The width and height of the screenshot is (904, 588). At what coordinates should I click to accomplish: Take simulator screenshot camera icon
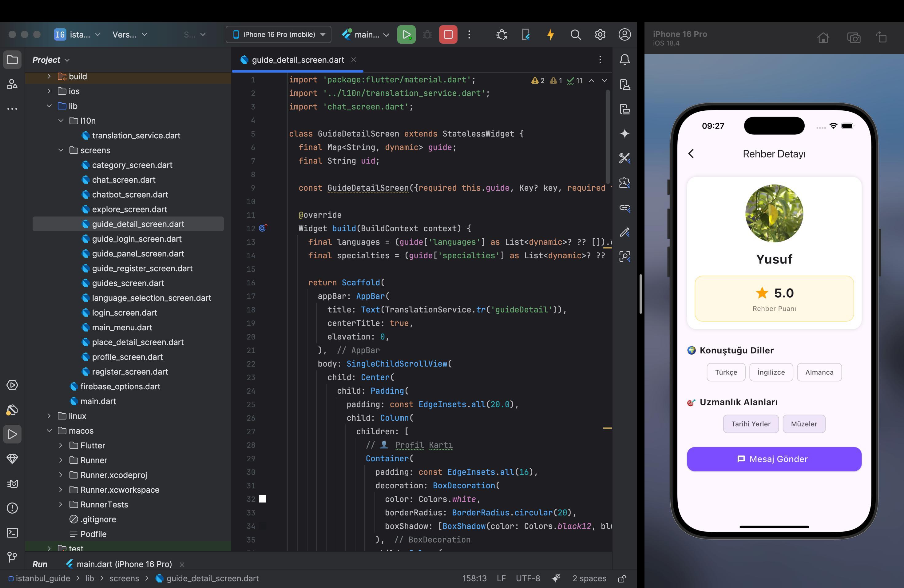(x=854, y=38)
